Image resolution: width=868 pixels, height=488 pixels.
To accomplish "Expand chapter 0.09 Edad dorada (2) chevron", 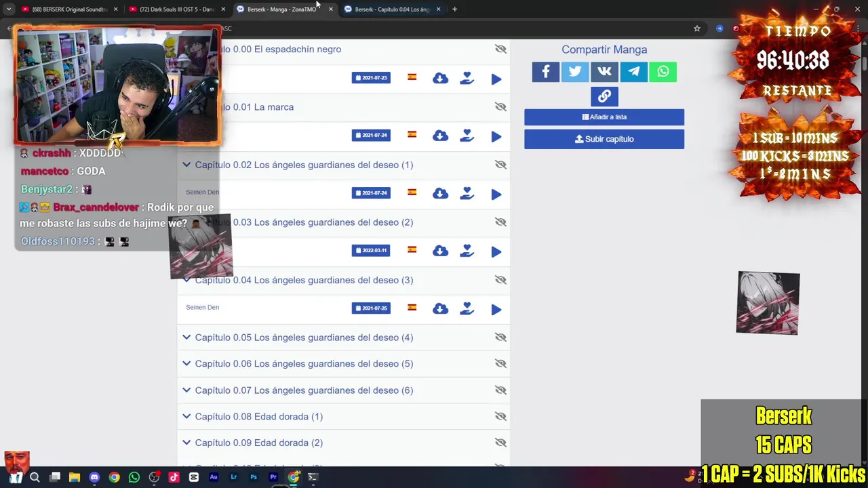I will point(186,443).
